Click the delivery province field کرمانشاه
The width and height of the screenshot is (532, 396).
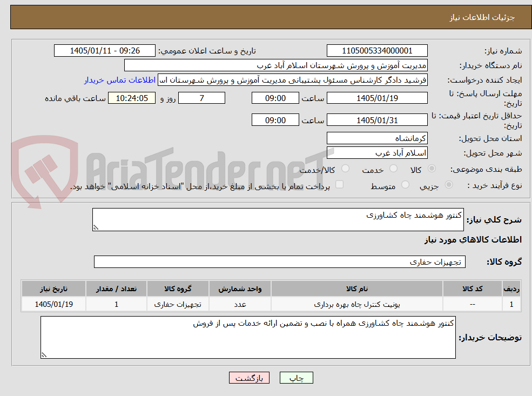(377, 138)
